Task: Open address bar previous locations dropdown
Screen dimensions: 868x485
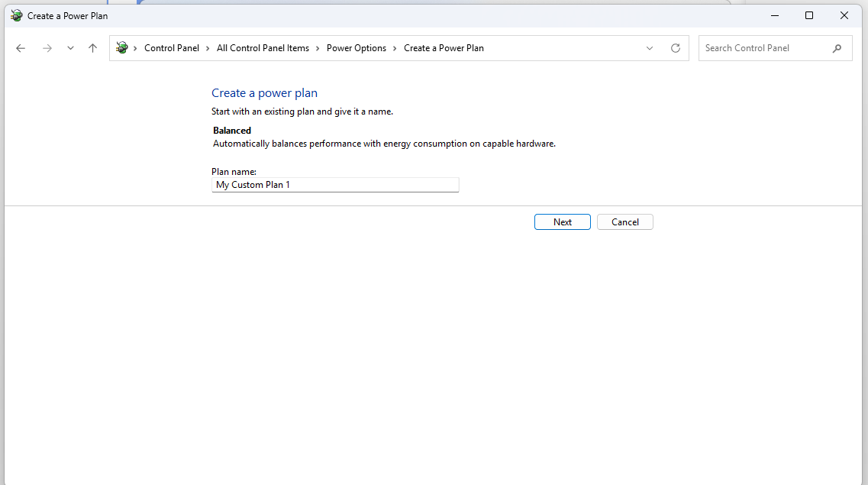Action: pos(650,48)
